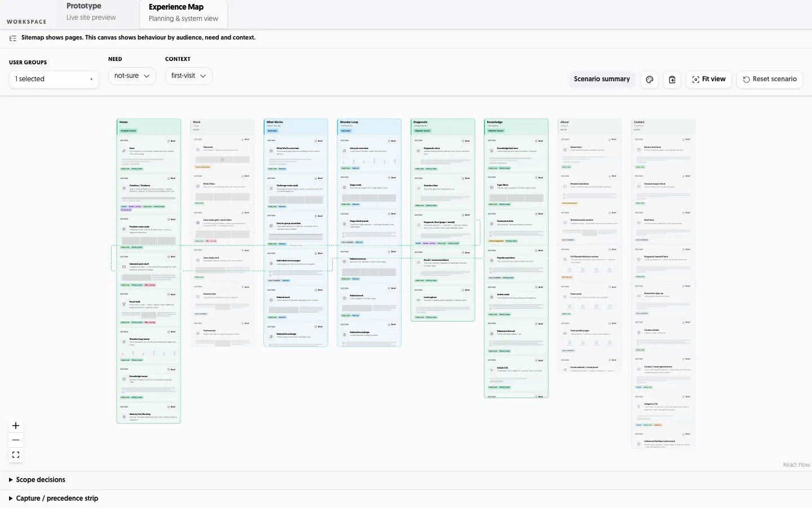Click the Scenario summary button
812x508 pixels.
[x=602, y=79]
